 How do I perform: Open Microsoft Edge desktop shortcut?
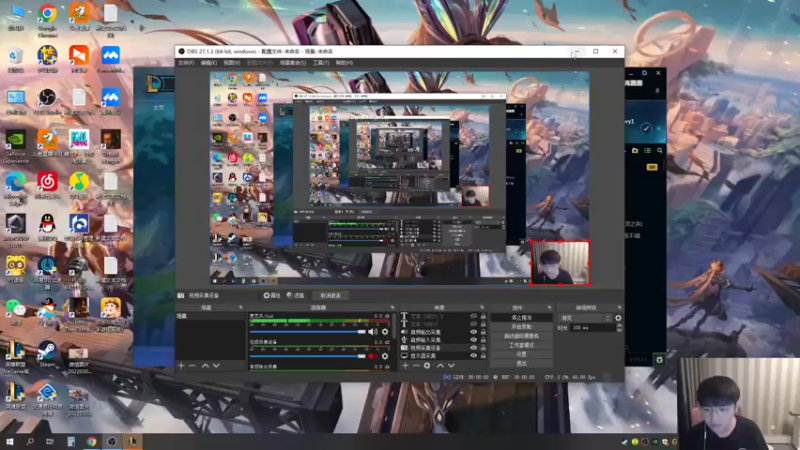[x=15, y=189]
